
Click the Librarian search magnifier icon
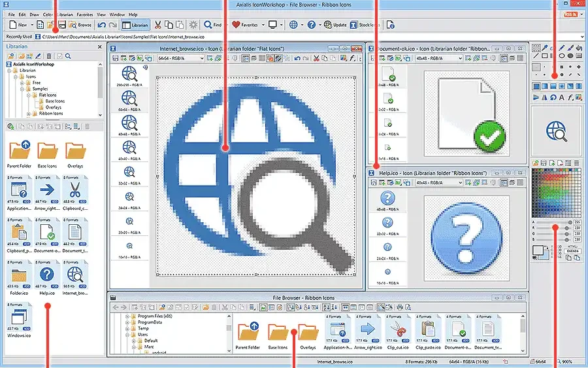pyautogui.click(x=68, y=56)
